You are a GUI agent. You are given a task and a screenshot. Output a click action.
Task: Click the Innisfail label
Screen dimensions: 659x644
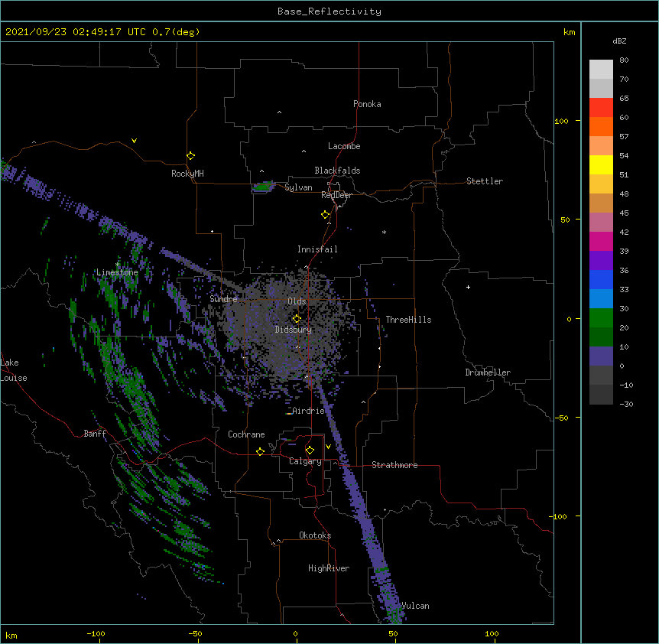317,249
